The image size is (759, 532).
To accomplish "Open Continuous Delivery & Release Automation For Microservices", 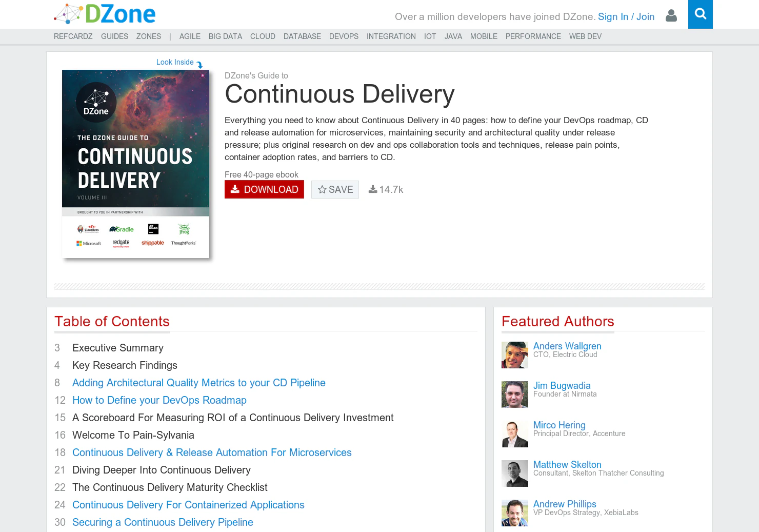I will click(x=212, y=452).
